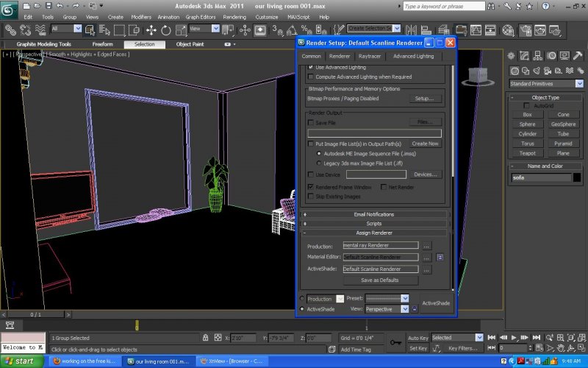Toggle Skip Existing Images checkbox
The height and width of the screenshot is (368, 588).
point(310,197)
